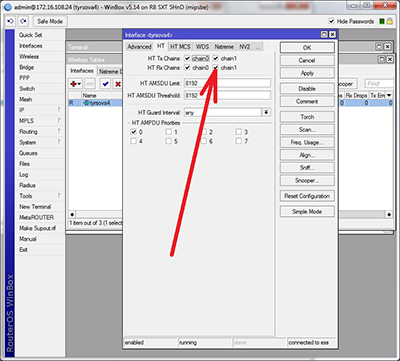Screen dimensions: 400x361
Task: Click the Scan... button
Action: click(307, 130)
